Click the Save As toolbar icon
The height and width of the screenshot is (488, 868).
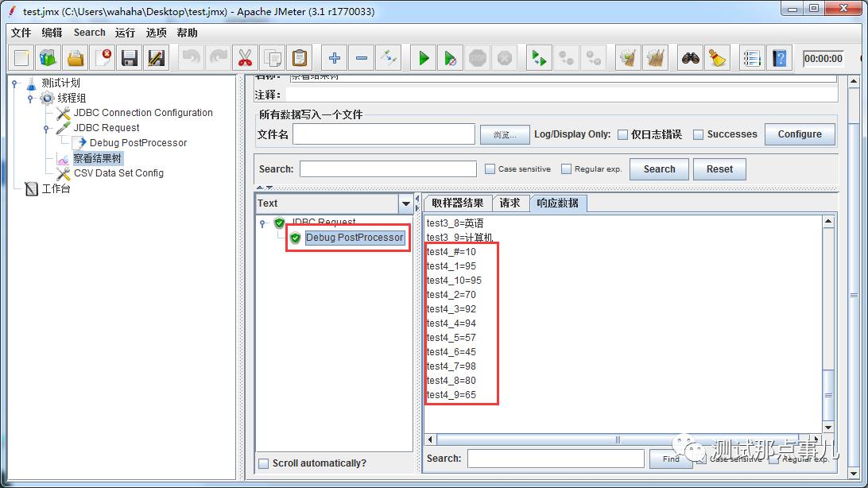157,57
